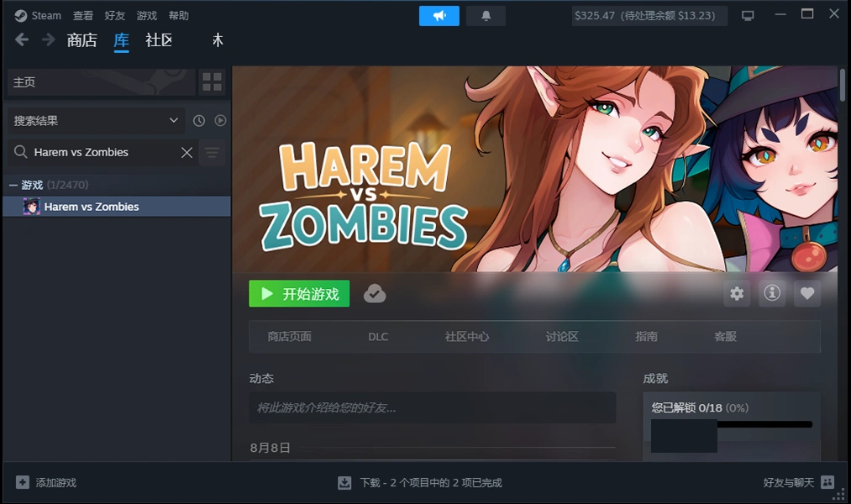The width and height of the screenshot is (851, 504).
Task: Open the Steam menu
Action: (46, 16)
